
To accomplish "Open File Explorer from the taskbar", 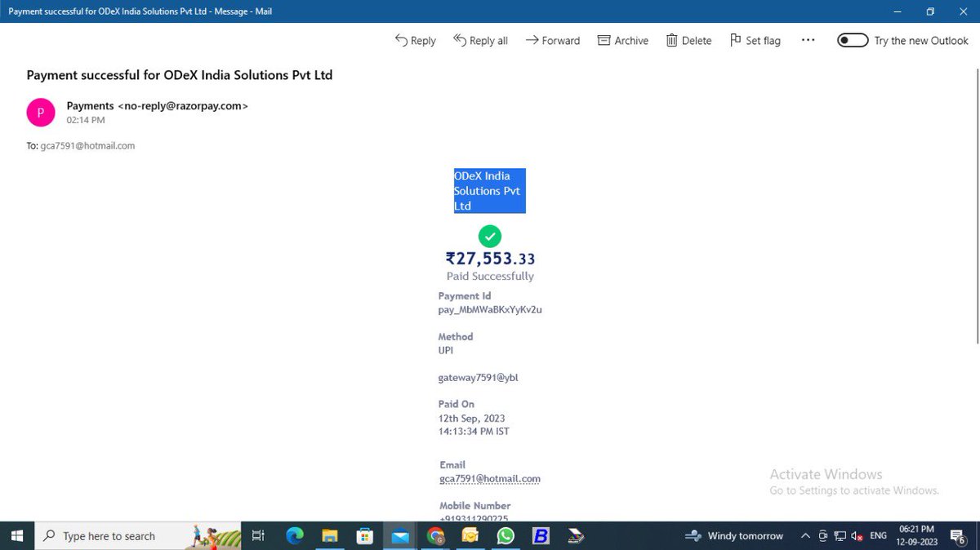I will [x=330, y=536].
